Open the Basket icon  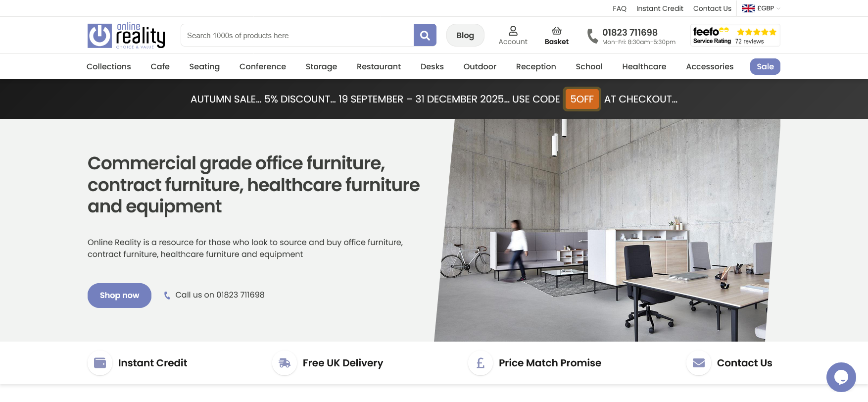557,31
